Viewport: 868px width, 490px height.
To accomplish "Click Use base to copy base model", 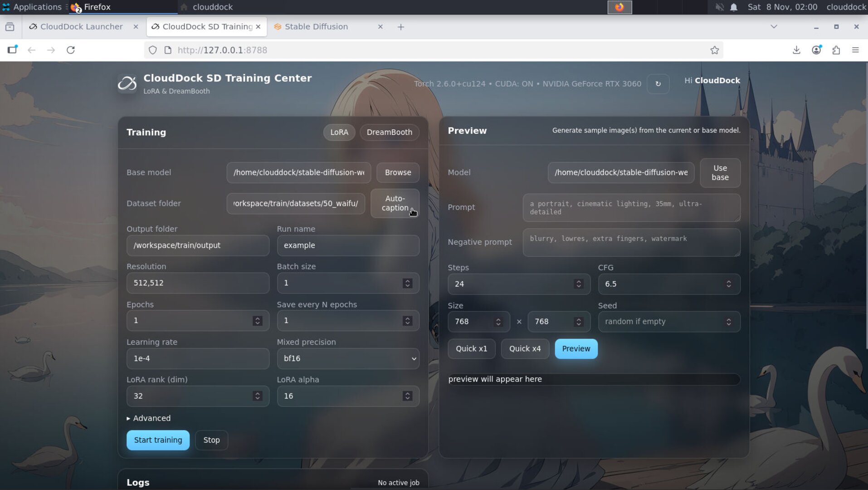I will [720, 173].
